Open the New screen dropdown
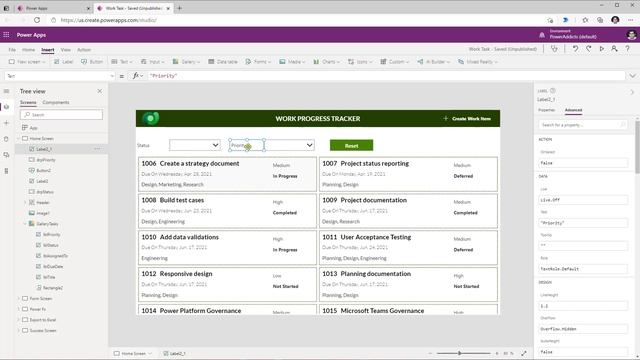The height and width of the screenshot is (360, 640). coord(27,62)
